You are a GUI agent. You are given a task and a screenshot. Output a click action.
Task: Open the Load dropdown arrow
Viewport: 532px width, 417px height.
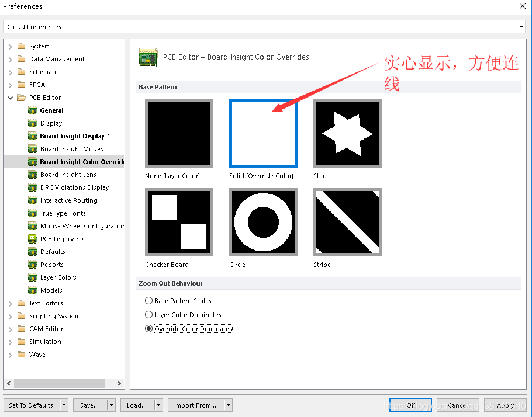158,405
